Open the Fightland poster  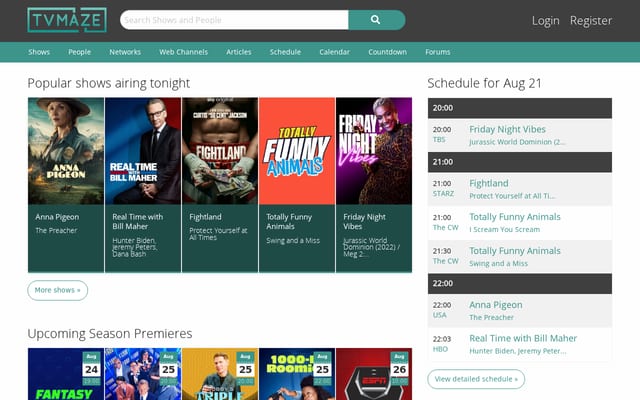(220, 151)
